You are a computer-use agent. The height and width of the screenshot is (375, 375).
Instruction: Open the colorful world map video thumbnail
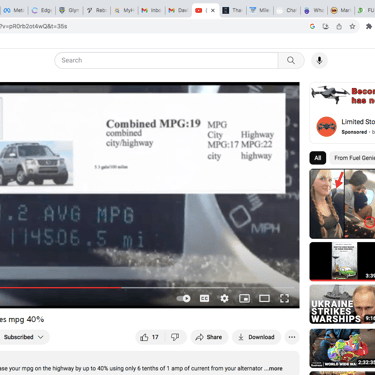[x=342, y=348]
